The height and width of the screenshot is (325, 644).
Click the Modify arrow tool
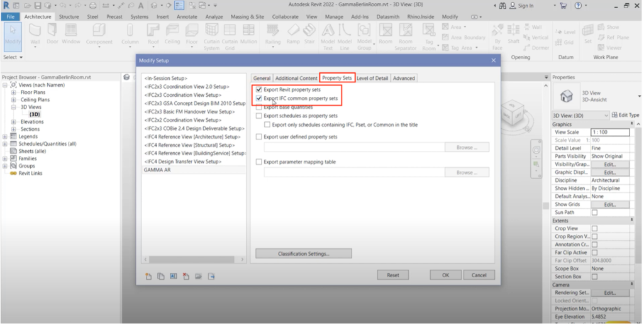[13, 36]
